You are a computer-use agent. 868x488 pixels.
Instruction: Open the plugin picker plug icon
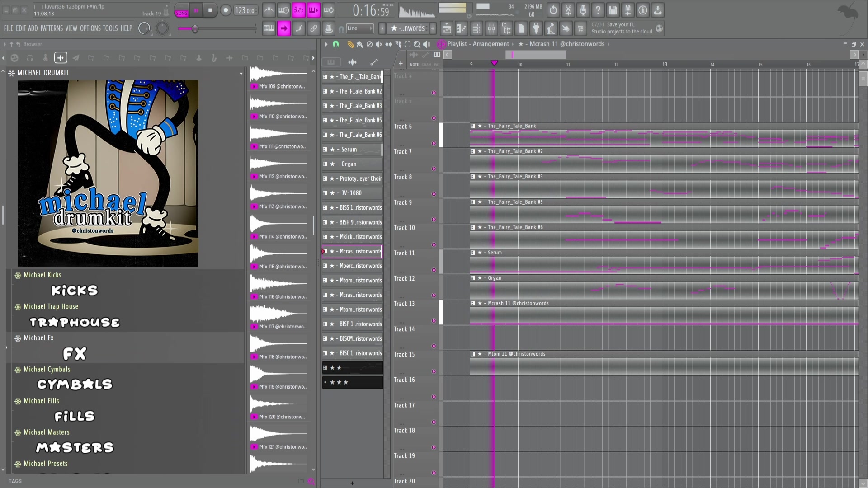coord(536,29)
